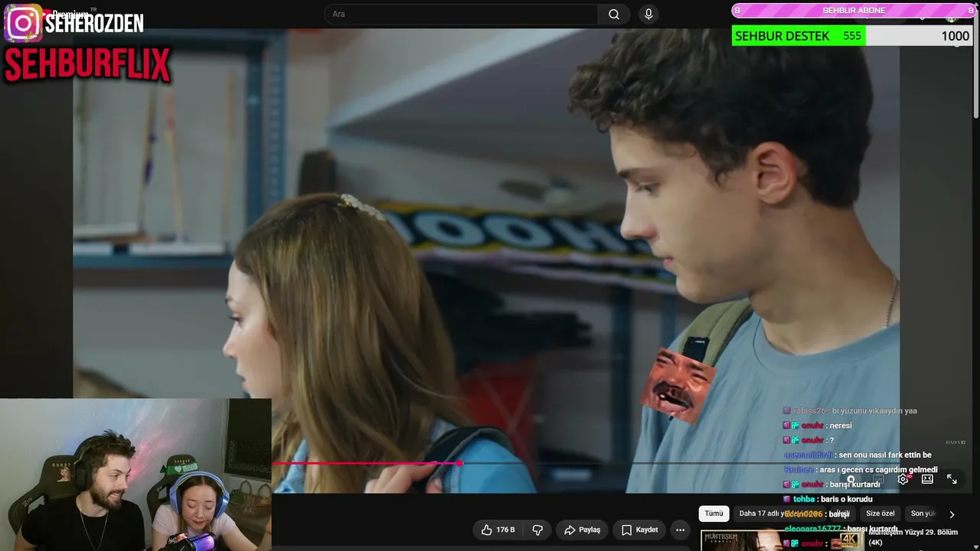980x551 pixels.
Task: Show more filter chips with the right arrow
Action: (x=952, y=514)
